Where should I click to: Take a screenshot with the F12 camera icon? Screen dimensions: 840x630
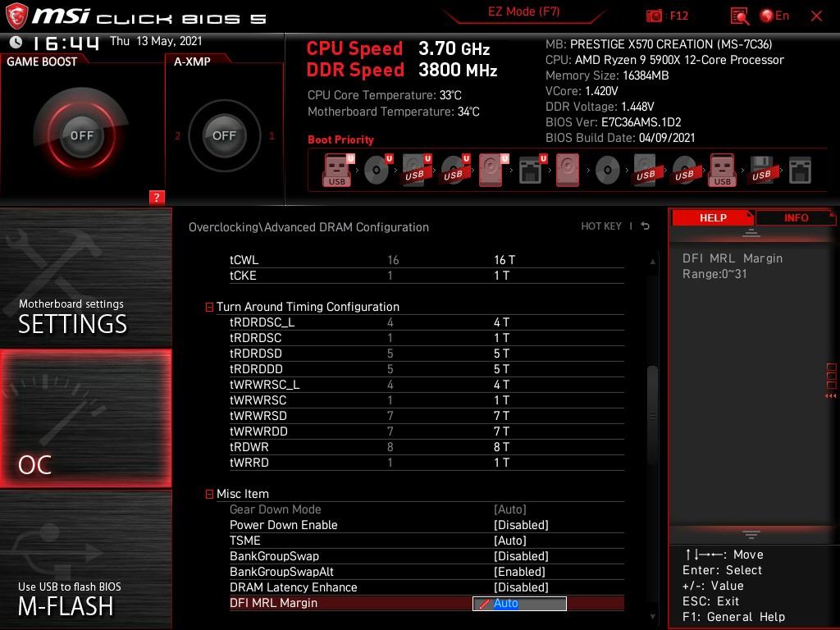pos(654,16)
